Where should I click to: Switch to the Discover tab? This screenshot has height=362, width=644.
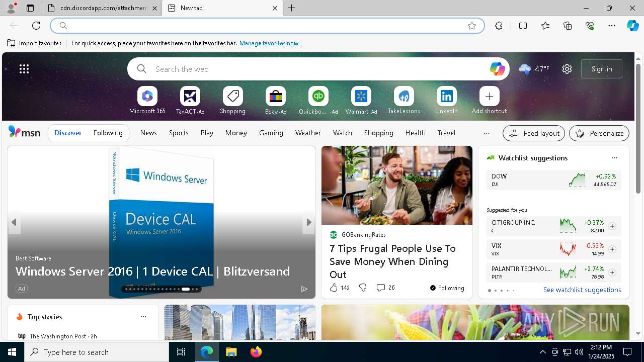point(68,133)
